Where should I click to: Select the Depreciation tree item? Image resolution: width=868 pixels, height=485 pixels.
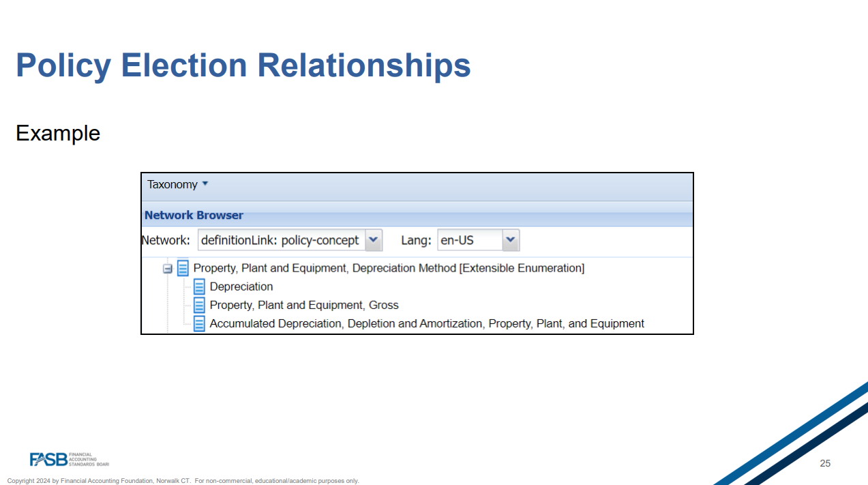[241, 286]
